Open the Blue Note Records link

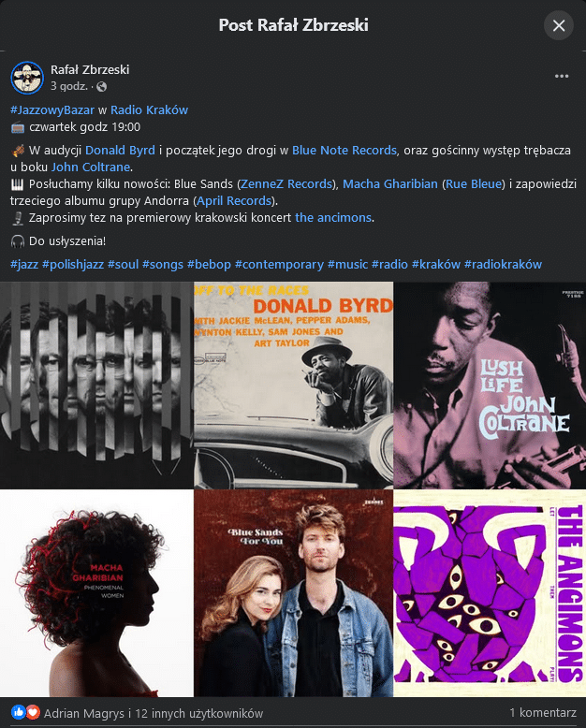pos(344,151)
